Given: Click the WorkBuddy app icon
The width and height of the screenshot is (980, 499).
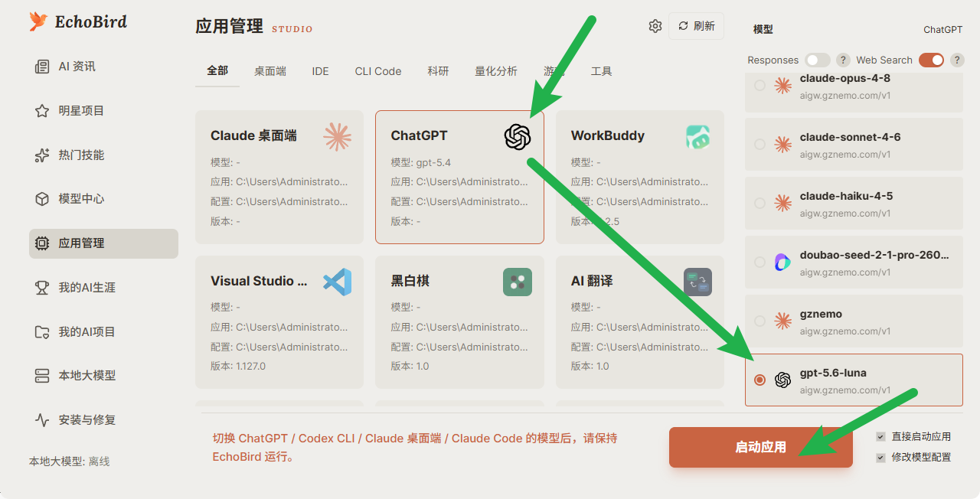Looking at the screenshot, I should [x=697, y=137].
